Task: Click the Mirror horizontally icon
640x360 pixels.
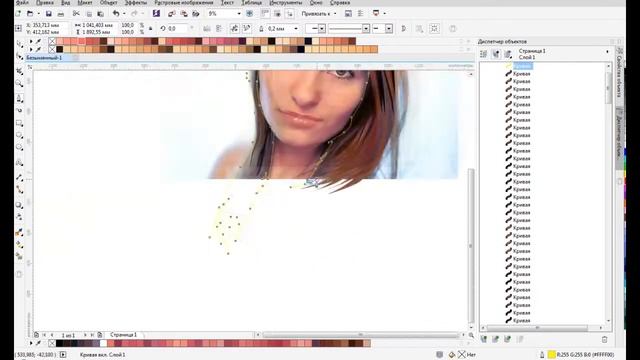Action: 207,29
